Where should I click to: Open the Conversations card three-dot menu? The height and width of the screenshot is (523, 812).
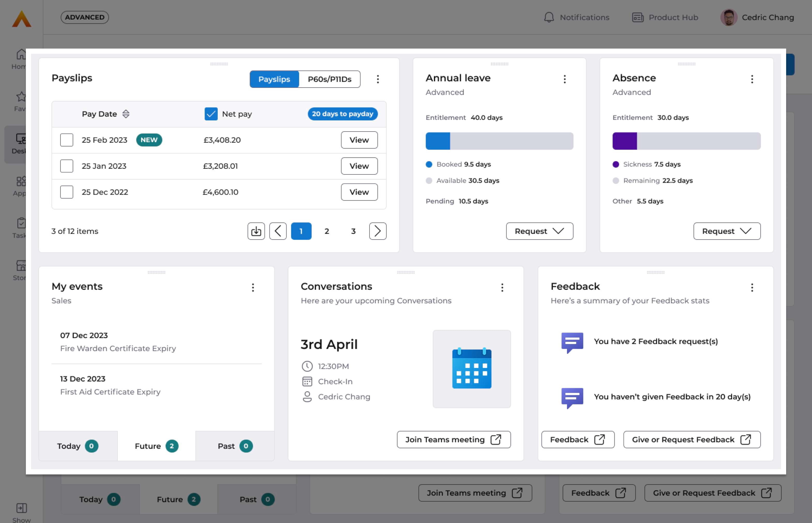[502, 288]
